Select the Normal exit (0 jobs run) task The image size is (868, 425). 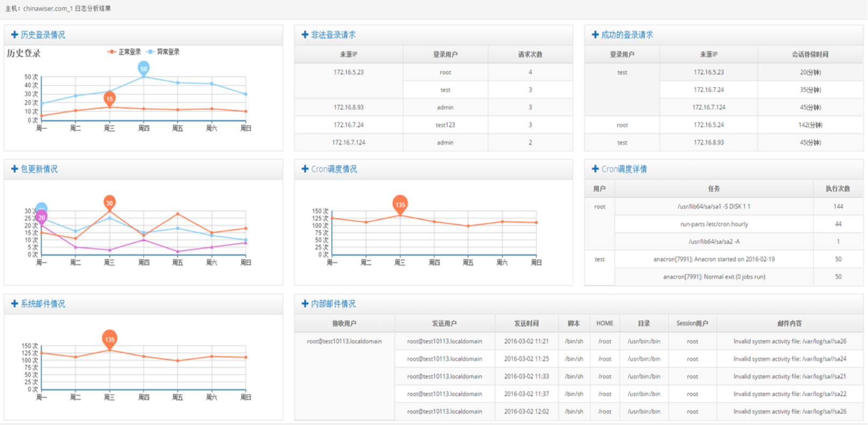[x=714, y=277]
